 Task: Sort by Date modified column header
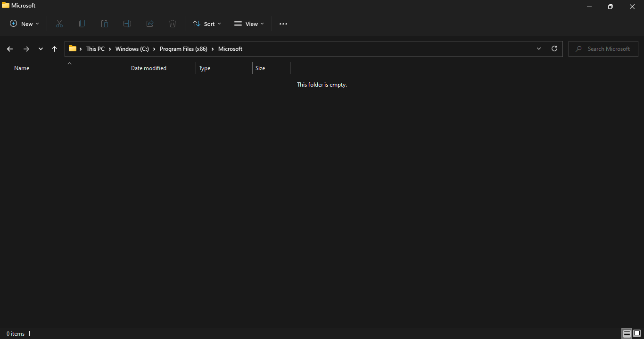162,68
